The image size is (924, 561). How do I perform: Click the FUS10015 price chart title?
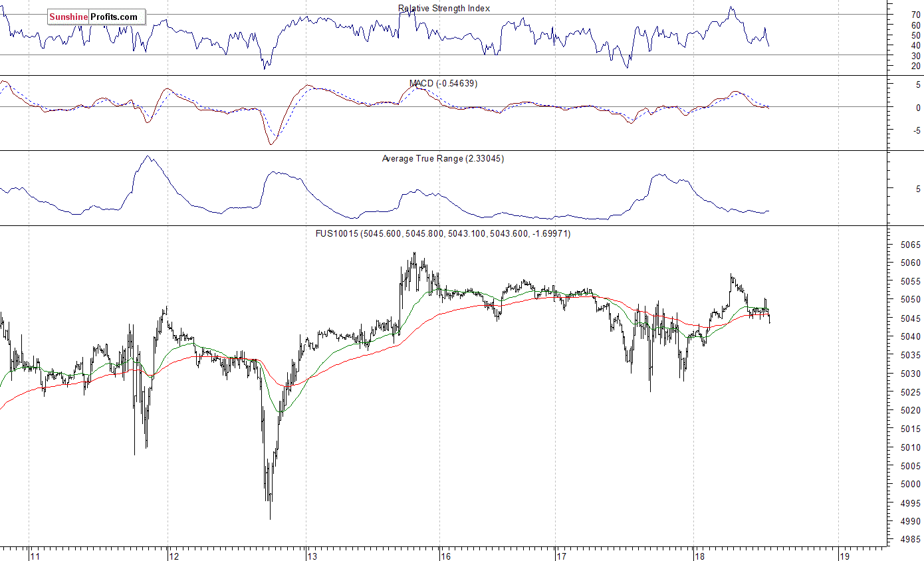pos(443,234)
